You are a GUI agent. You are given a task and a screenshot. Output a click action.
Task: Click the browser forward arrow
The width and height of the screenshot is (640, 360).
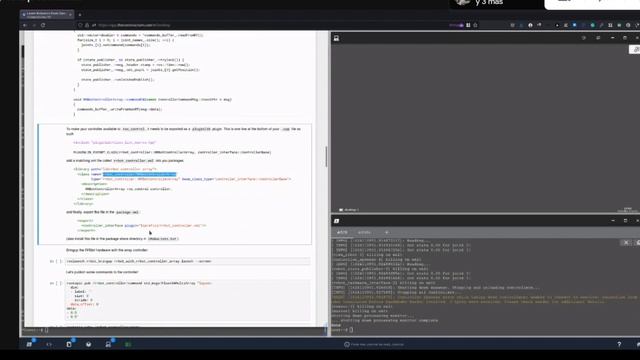tap(34, 25)
